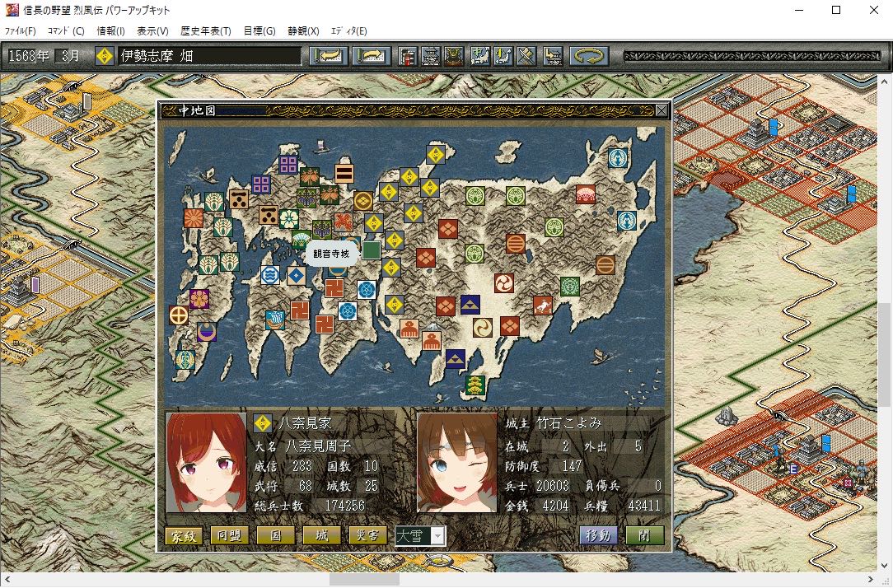The height and width of the screenshot is (588, 893).
Task: Open the 情報(I) information menu
Action: [110, 31]
